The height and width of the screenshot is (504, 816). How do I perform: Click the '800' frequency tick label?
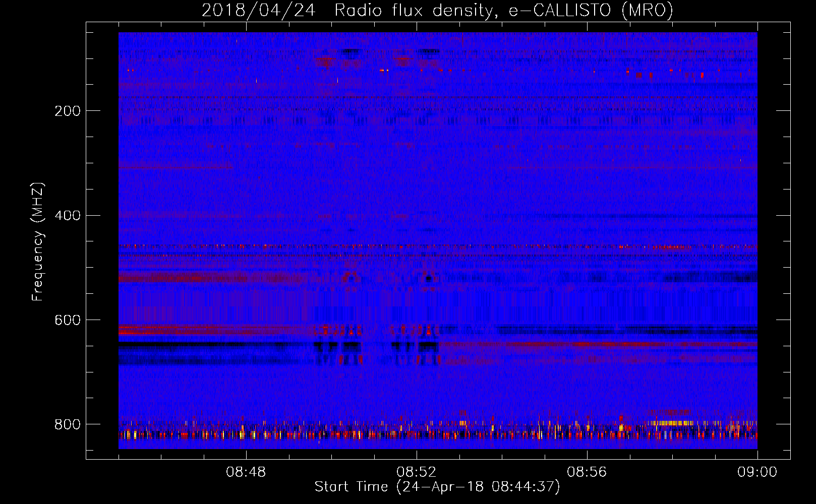(68, 425)
